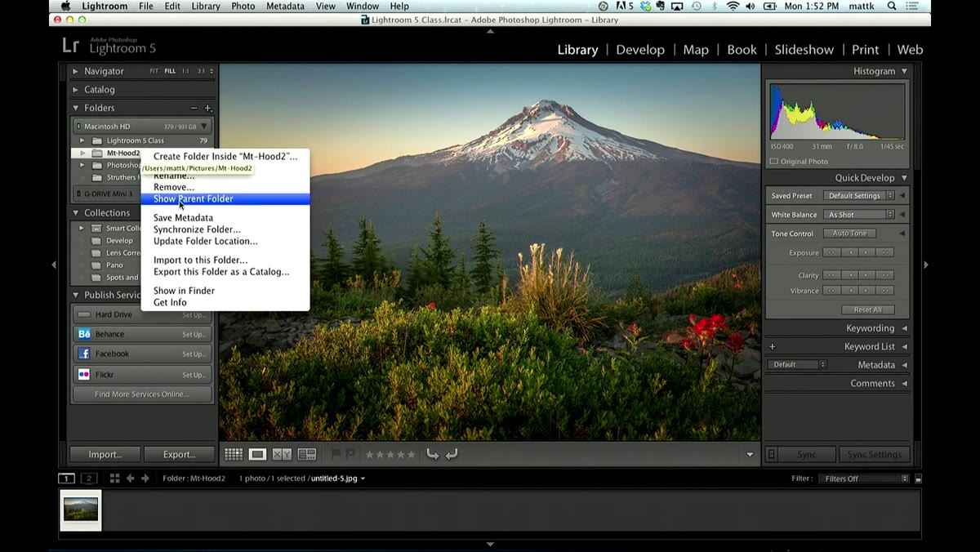This screenshot has height=552, width=980.
Task: Click the Sync Settings button
Action: pos(874,454)
